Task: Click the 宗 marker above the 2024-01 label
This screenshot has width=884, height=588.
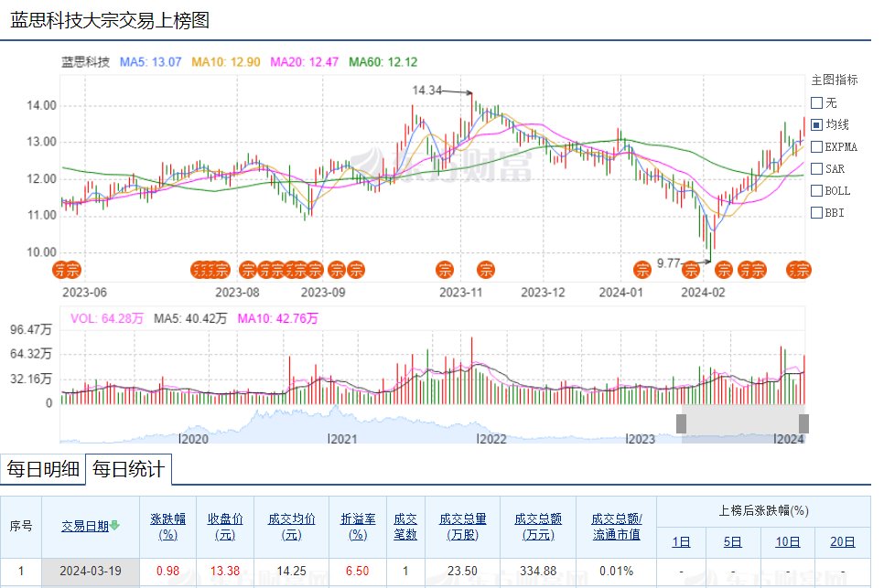Action: tap(643, 269)
